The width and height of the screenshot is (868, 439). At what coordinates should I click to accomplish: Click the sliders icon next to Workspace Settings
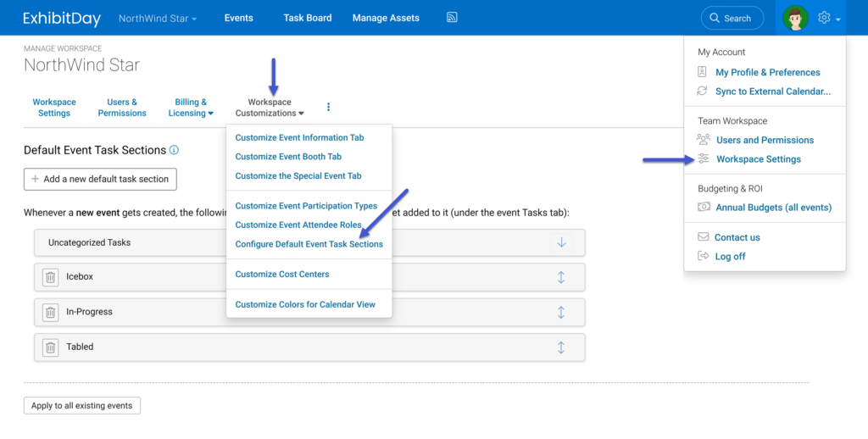click(703, 158)
